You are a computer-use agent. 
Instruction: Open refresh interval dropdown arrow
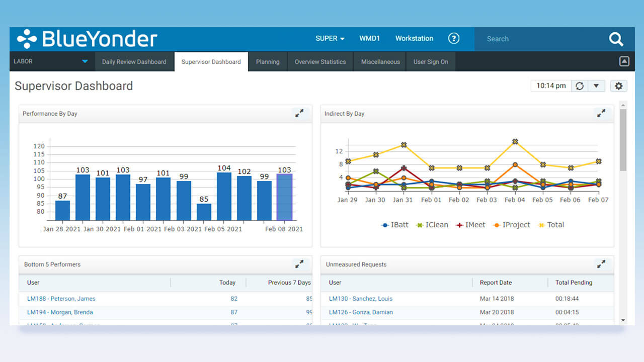coord(596,86)
